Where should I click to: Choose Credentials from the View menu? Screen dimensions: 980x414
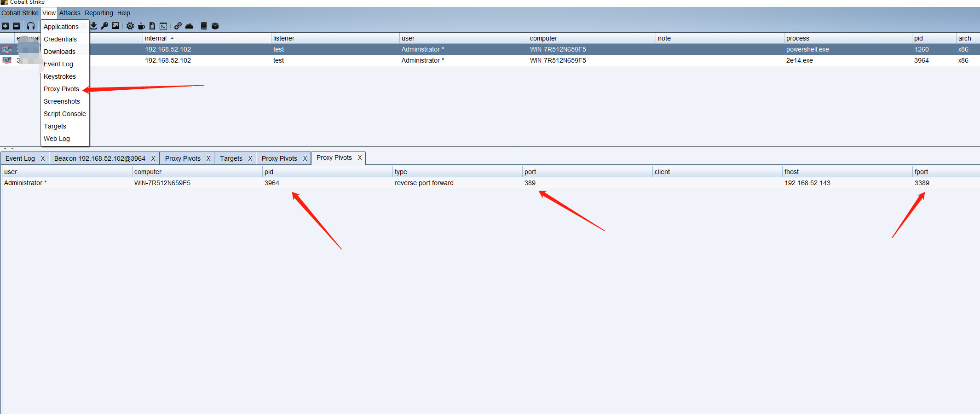[x=65, y=39]
